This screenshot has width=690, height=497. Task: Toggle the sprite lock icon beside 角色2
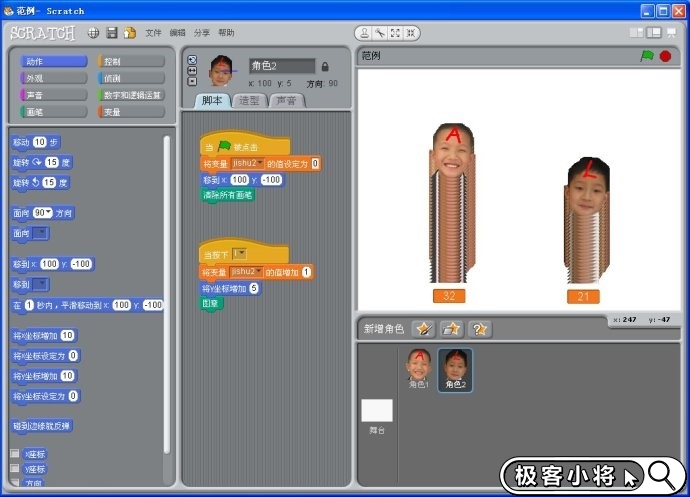pos(325,66)
